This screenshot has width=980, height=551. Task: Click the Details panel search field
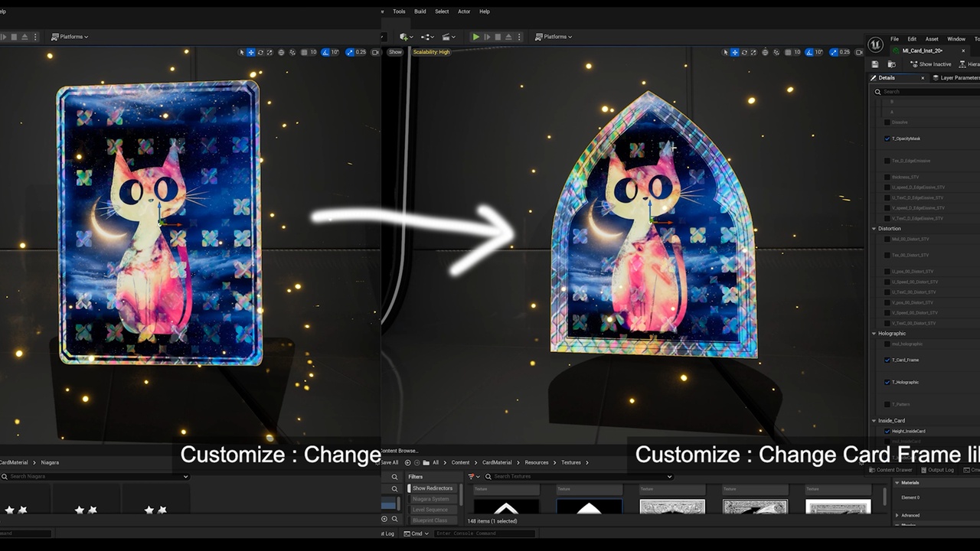click(927, 92)
